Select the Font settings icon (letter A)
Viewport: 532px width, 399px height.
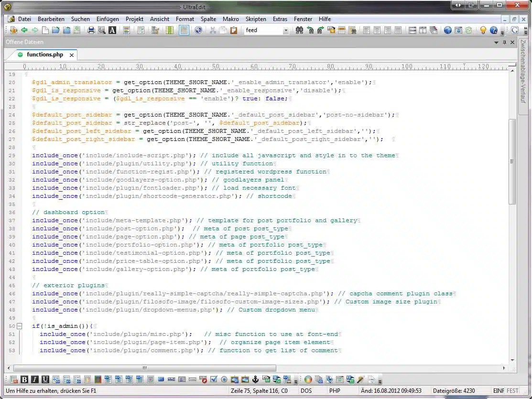pyautogui.click(x=112, y=30)
